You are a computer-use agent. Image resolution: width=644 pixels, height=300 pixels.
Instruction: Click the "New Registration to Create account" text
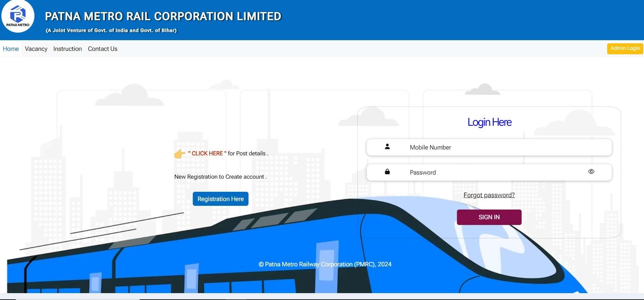221,177
